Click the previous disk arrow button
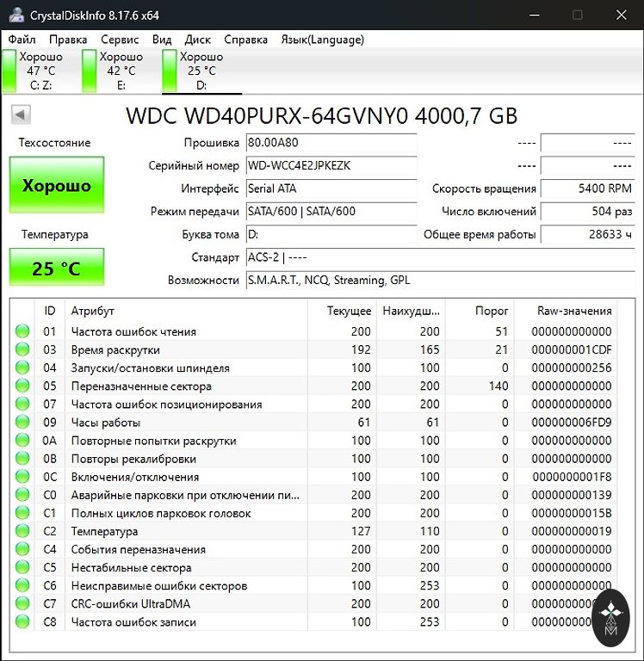 point(22,114)
